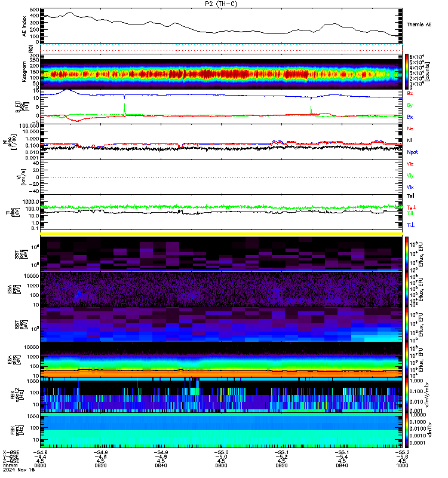This screenshot has height=478, width=448.
Task: Click the 'AE index' axis label
Action: (24, 26)
